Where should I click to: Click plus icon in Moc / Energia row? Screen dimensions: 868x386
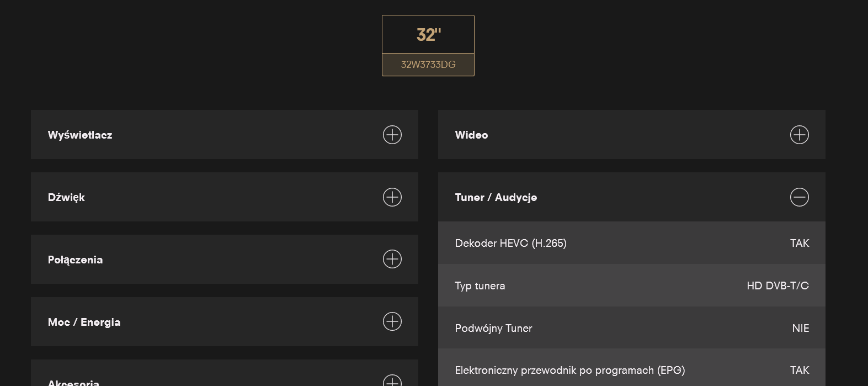tap(392, 321)
